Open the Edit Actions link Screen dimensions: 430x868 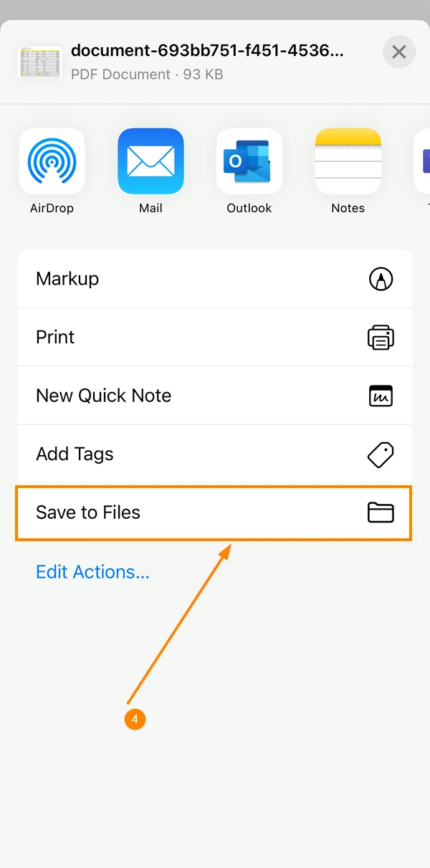(92, 572)
